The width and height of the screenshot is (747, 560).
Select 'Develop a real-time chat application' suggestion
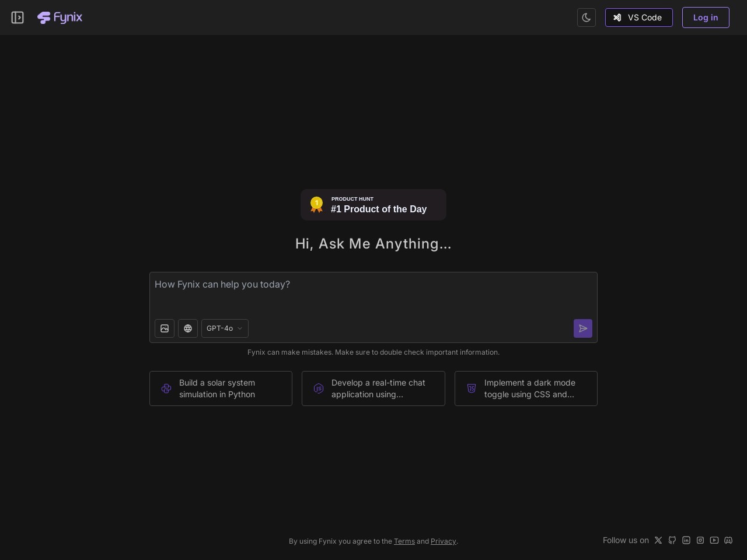(373, 388)
